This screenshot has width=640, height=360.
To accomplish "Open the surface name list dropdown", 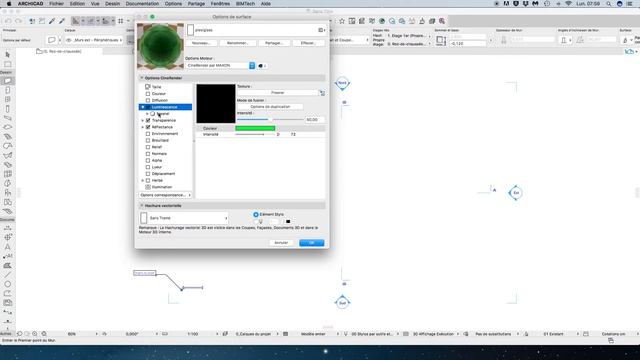I will coord(322,30).
